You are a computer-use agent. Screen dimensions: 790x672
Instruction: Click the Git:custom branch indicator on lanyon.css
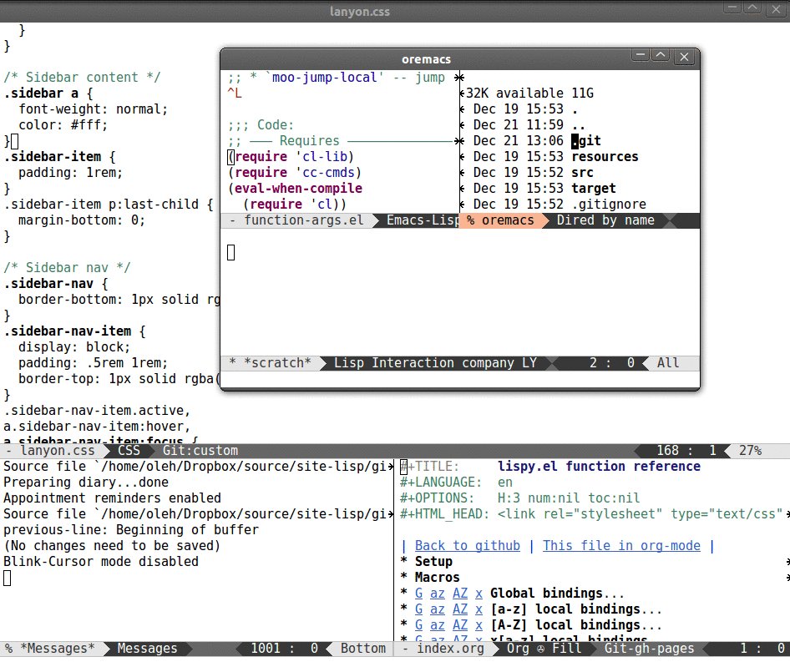click(200, 450)
